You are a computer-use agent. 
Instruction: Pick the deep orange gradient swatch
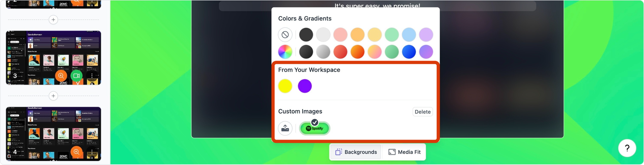click(x=357, y=52)
